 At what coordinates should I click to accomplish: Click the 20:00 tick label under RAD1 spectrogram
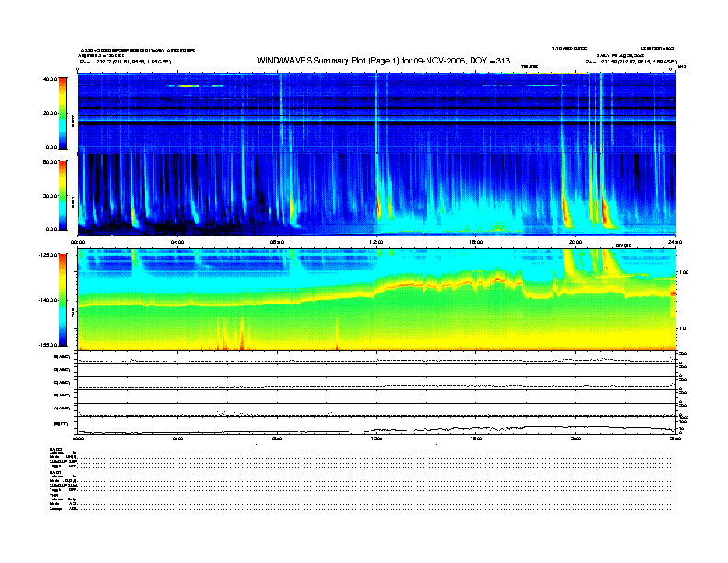pyautogui.click(x=575, y=242)
